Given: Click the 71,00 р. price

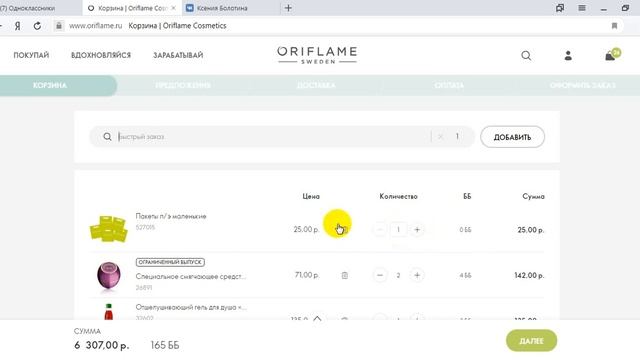Looking at the screenshot, I should pyautogui.click(x=307, y=275).
